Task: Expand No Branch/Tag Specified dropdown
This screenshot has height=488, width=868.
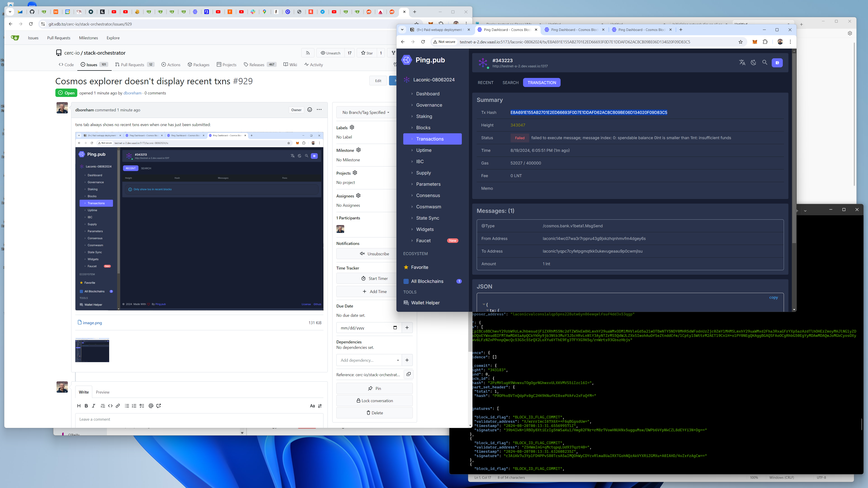Action: pyautogui.click(x=366, y=113)
